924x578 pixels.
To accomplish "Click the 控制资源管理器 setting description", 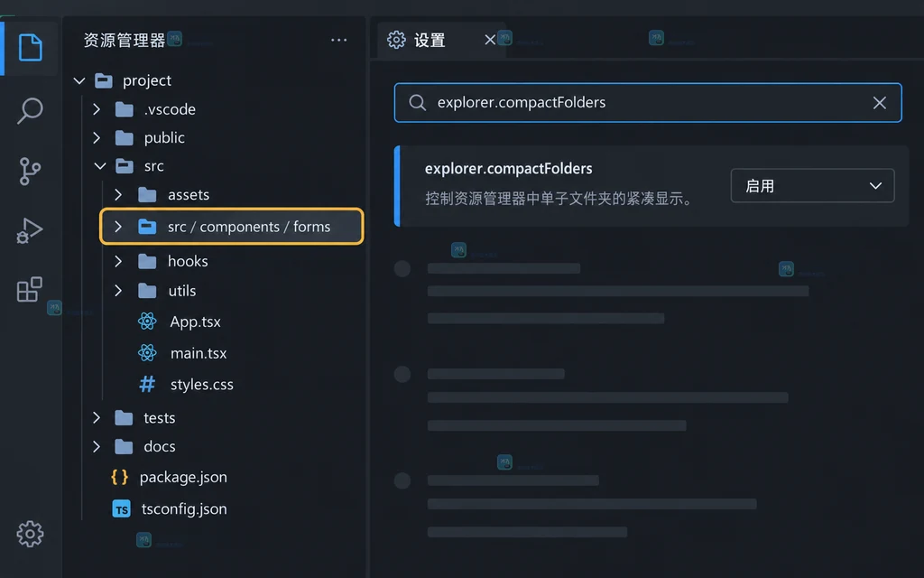I will (559, 198).
